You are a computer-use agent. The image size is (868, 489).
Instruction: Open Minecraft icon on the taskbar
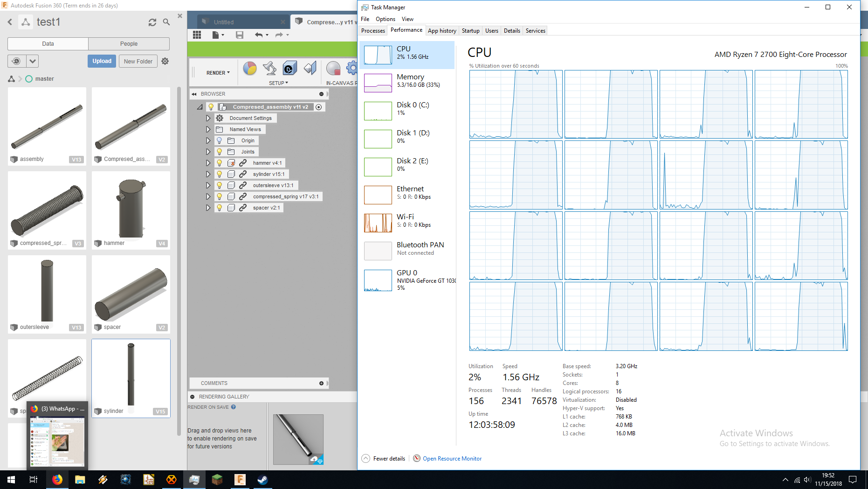pos(217,480)
